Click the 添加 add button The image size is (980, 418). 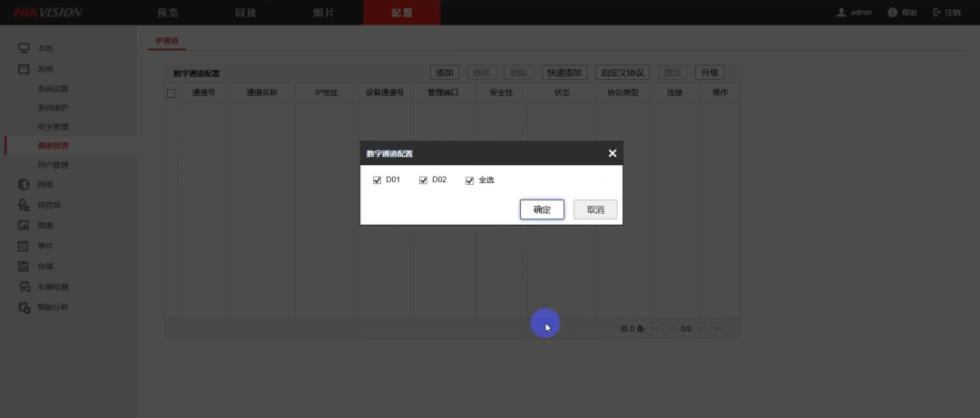pos(445,73)
